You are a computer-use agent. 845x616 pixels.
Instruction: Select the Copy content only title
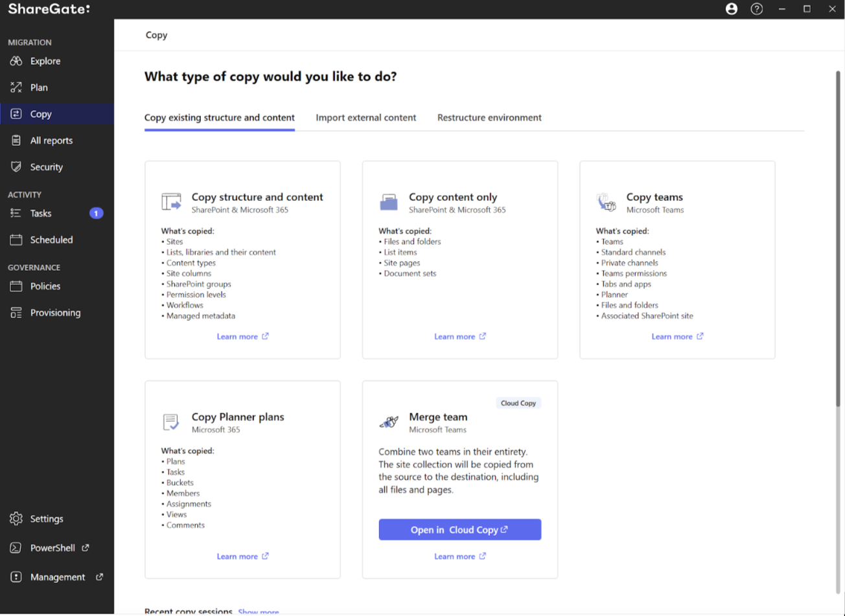(x=453, y=197)
